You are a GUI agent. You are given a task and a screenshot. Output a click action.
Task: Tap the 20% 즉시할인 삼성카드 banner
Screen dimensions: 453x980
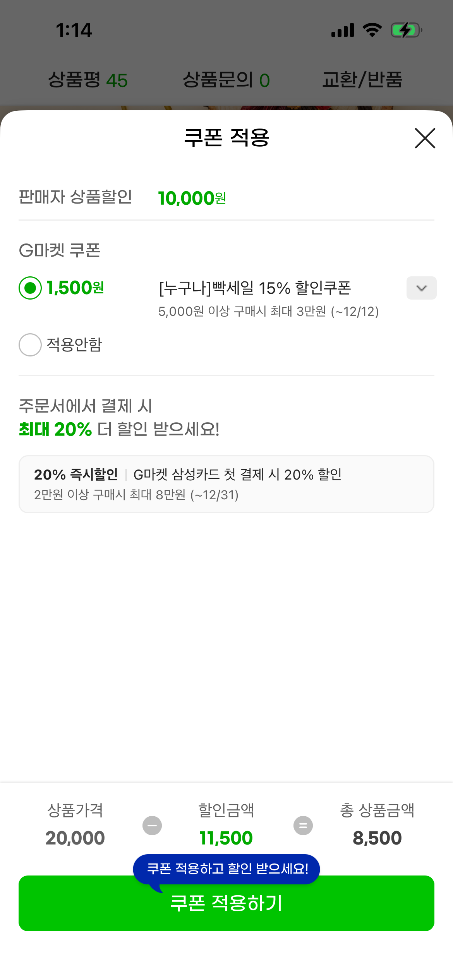[x=226, y=484]
